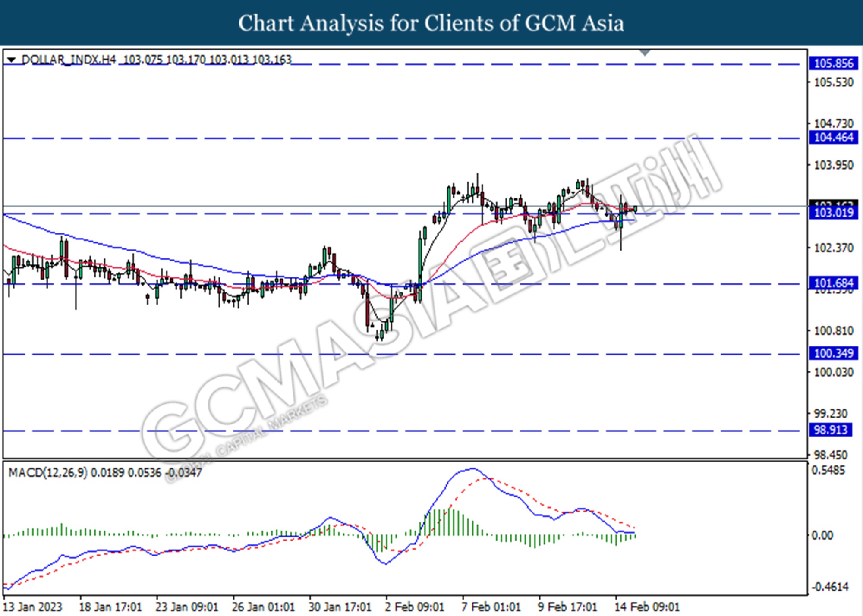The image size is (863, 616).
Task: Click the 2 Feb 09:01 date label
Action: [x=414, y=607]
